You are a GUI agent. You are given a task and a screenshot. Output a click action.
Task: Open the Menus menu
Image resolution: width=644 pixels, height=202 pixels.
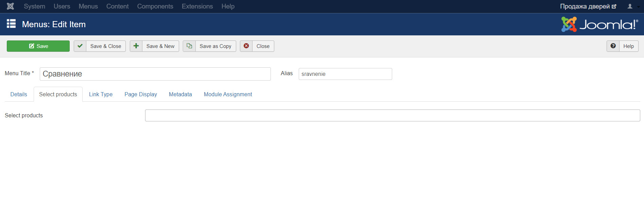[x=88, y=6]
